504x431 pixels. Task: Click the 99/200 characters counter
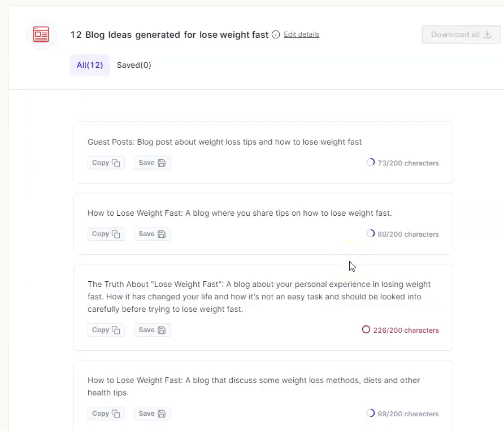coord(402,413)
